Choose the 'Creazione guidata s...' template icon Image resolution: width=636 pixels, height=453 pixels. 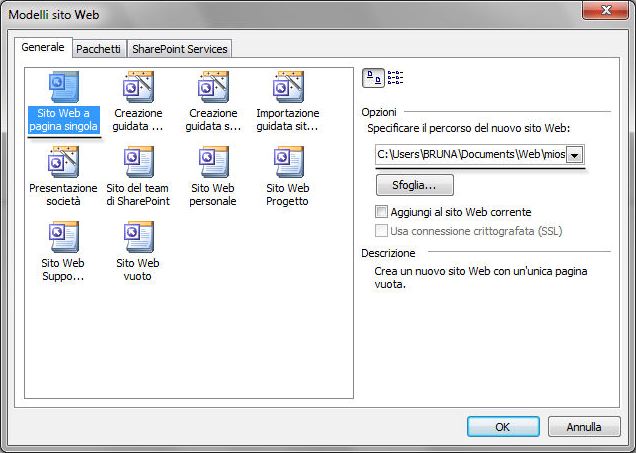(213, 87)
